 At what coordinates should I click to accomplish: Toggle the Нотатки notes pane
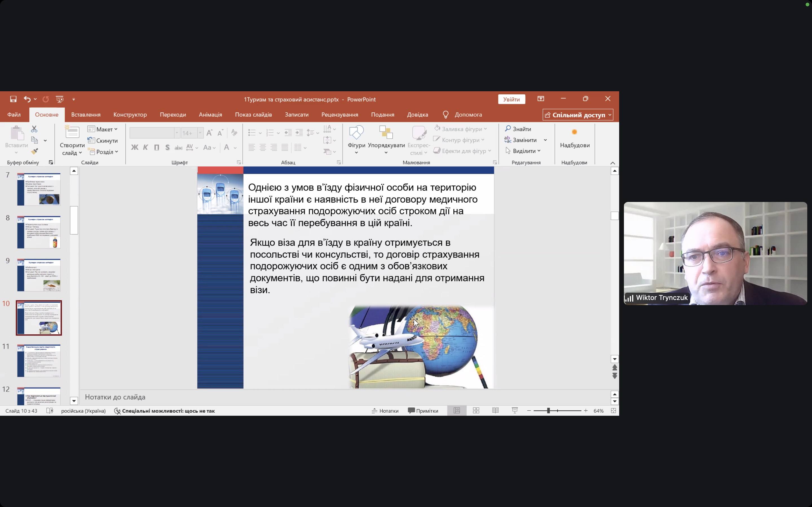(385, 410)
